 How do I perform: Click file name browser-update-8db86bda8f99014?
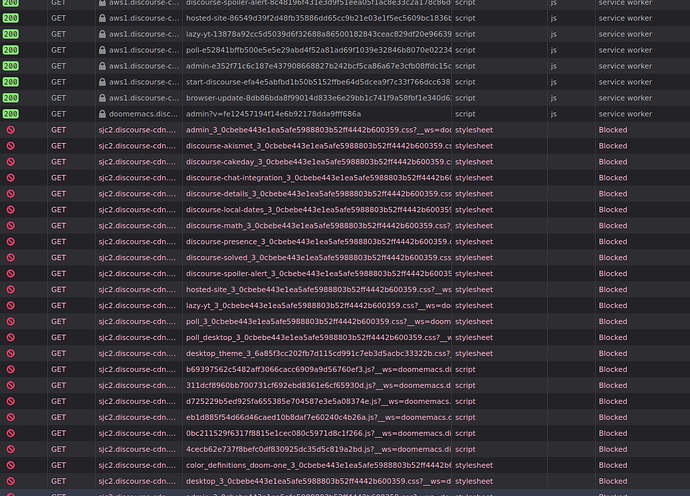(x=318, y=98)
